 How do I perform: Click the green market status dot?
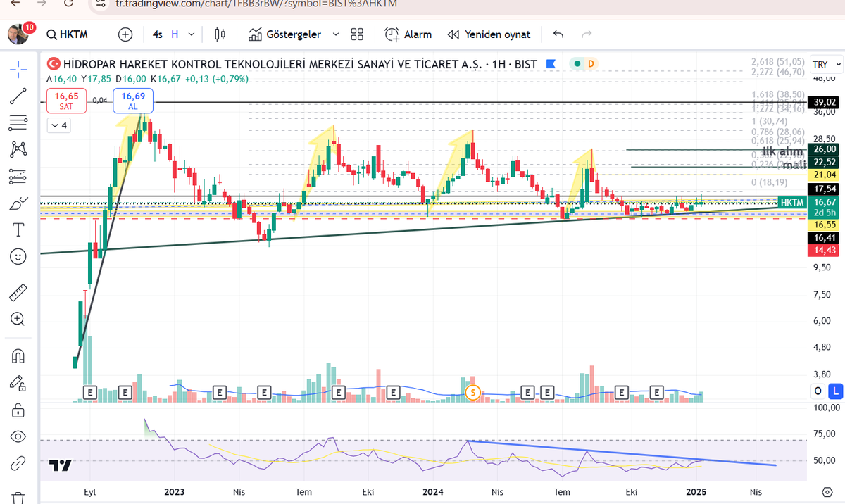coord(577,64)
